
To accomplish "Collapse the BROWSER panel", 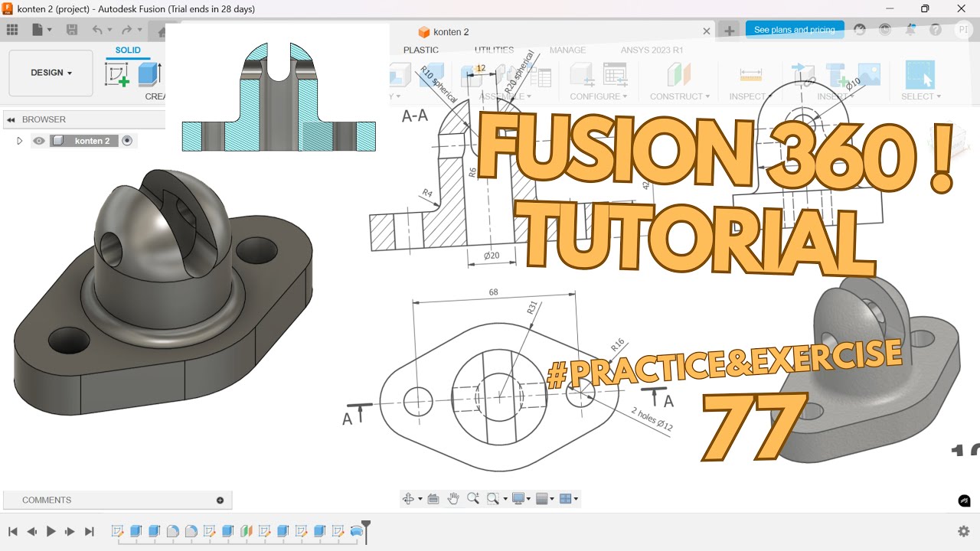I will (x=11, y=119).
